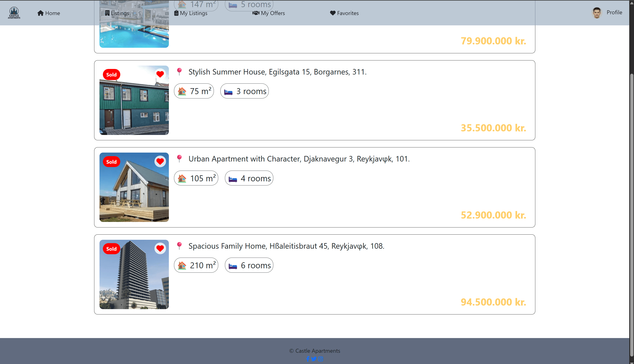Open My Offers page
The height and width of the screenshot is (364, 634).
click(269, 13)
